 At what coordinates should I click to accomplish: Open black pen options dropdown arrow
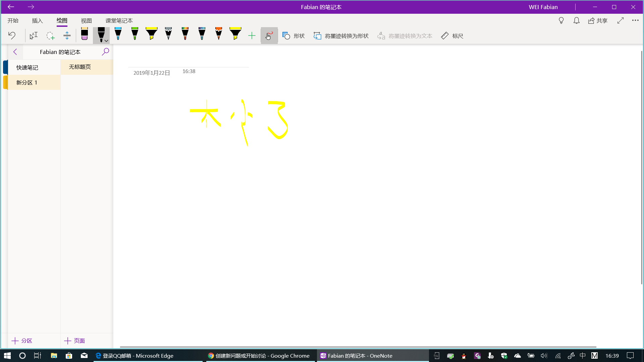point(106,41)
